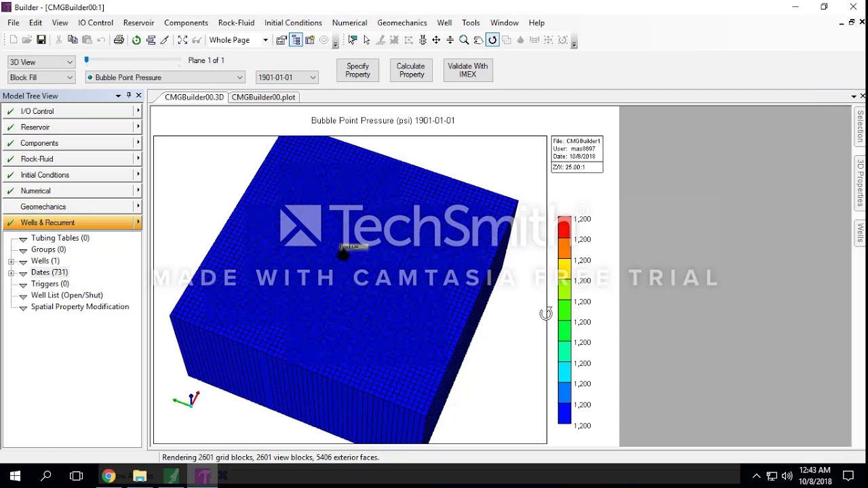Click the full-extent zoom arrows icon
Viewport: 868px width, 488px height.
(182, 40)
